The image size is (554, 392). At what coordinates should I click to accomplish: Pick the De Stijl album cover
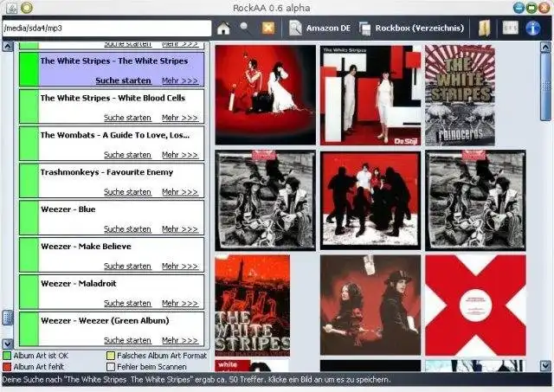coord(370,94)
